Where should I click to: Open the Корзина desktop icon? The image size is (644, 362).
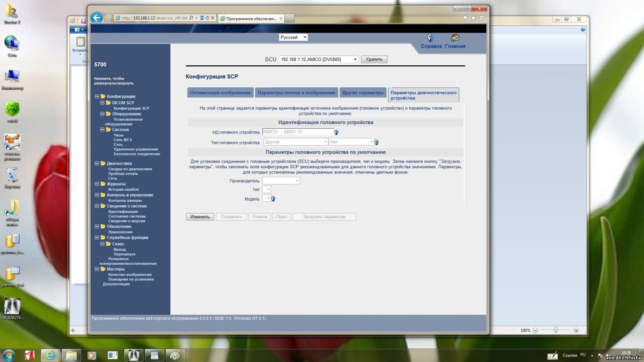12,175
